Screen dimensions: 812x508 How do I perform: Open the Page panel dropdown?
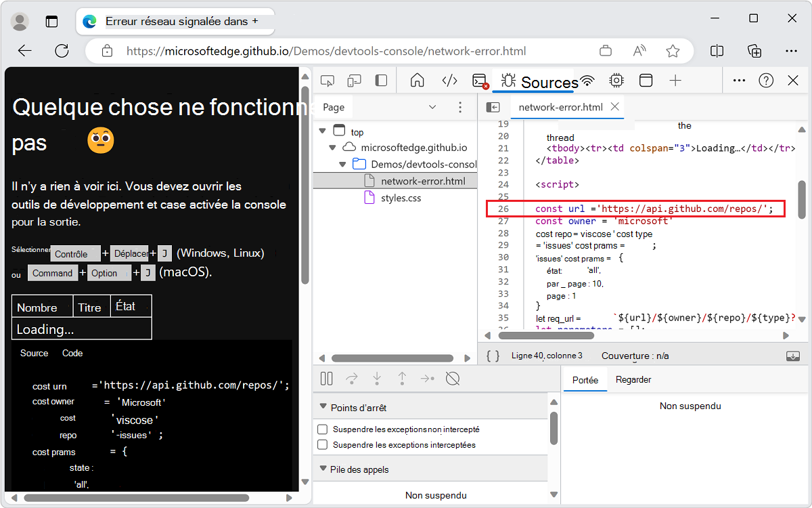pyautogui.click(x=432, y=107)
